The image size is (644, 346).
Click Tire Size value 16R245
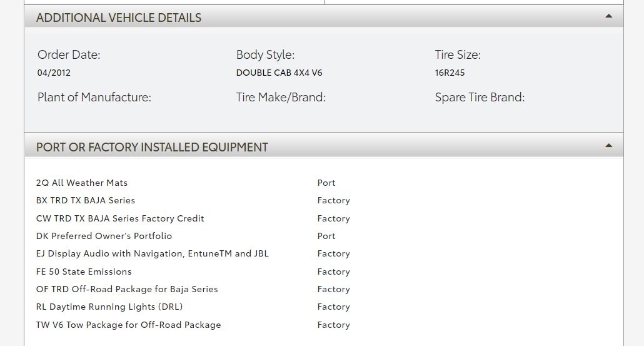pyautogui.click(x=450, y=73)
